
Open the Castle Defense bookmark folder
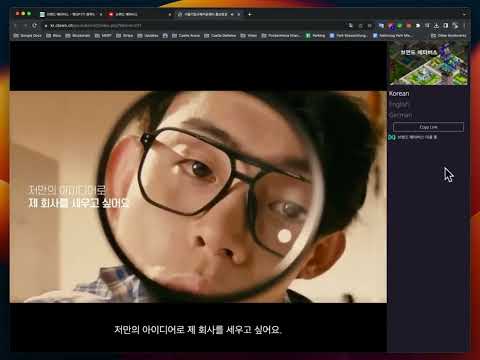220,35
